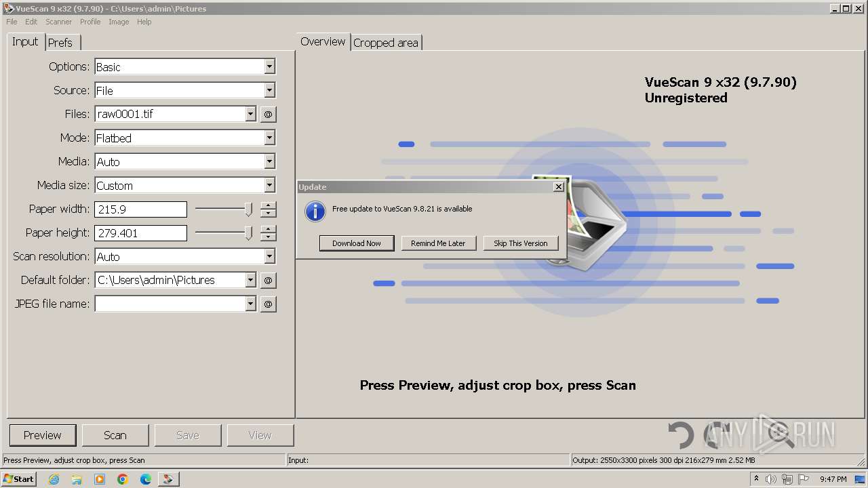Open the Help menu
The height and width of the screenshot is (488, 868).
[x=144, y=22]
